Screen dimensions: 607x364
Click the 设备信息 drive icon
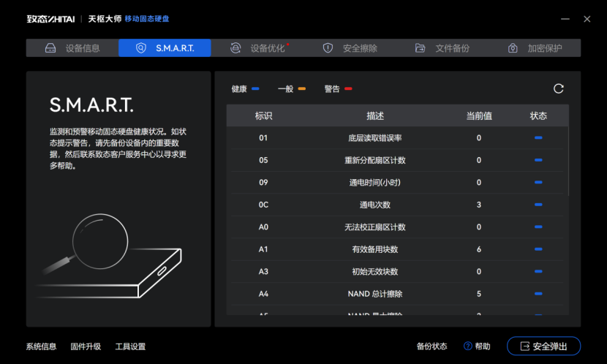tap(50, 48)
